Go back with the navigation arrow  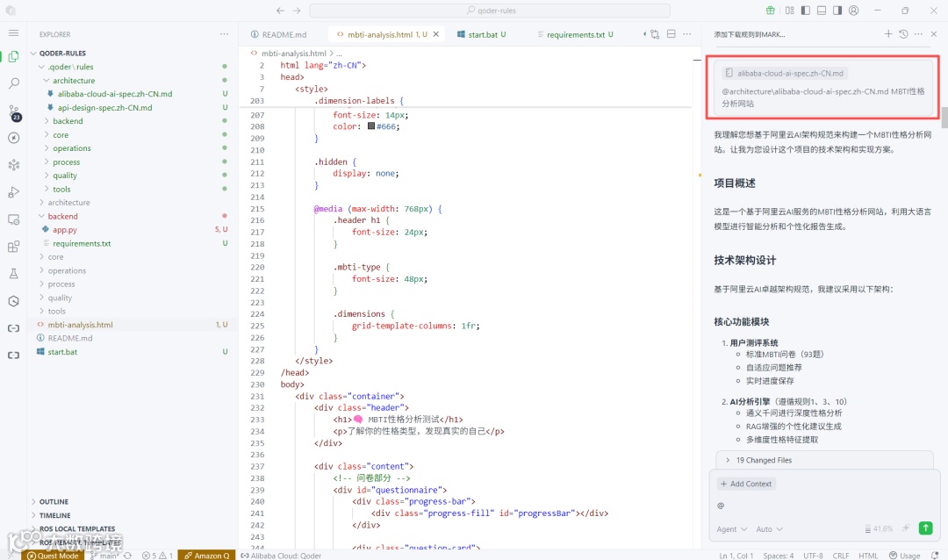[280, 11]
